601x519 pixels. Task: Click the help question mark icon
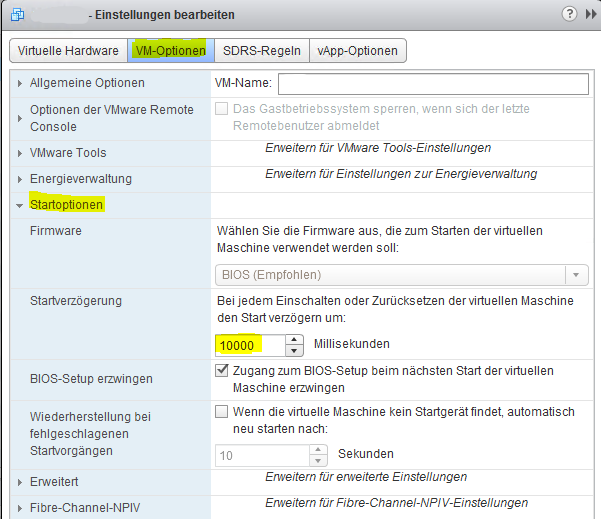(569, 15)
